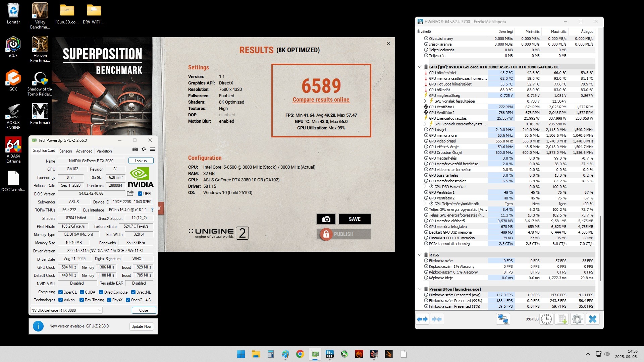Image resolution: width=644 pixels, height=362 pixels.
Task: Toggle the UEFI checkbox in GPU-Z
Action: [140, 194]
